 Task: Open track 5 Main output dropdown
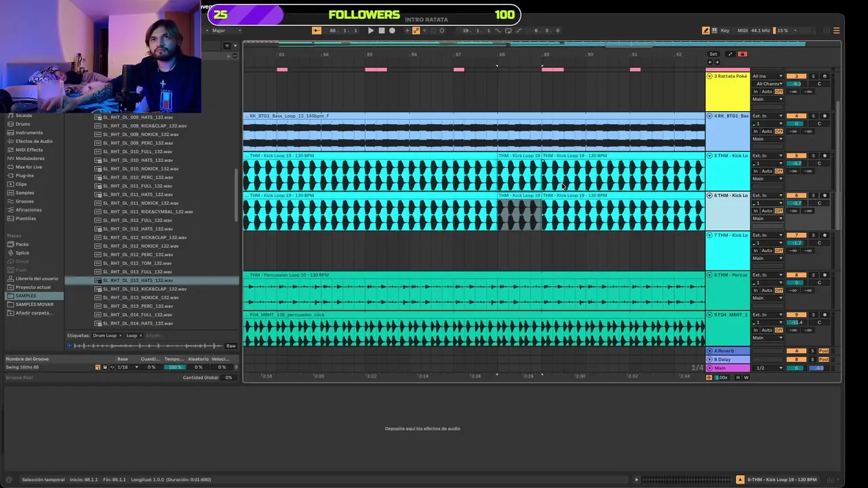[x=768, y=179]
